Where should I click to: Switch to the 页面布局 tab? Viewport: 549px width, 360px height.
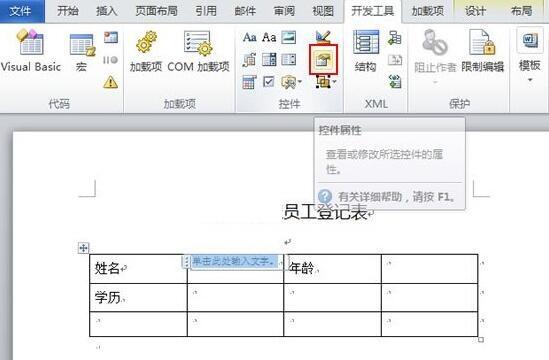click(156, 11)
